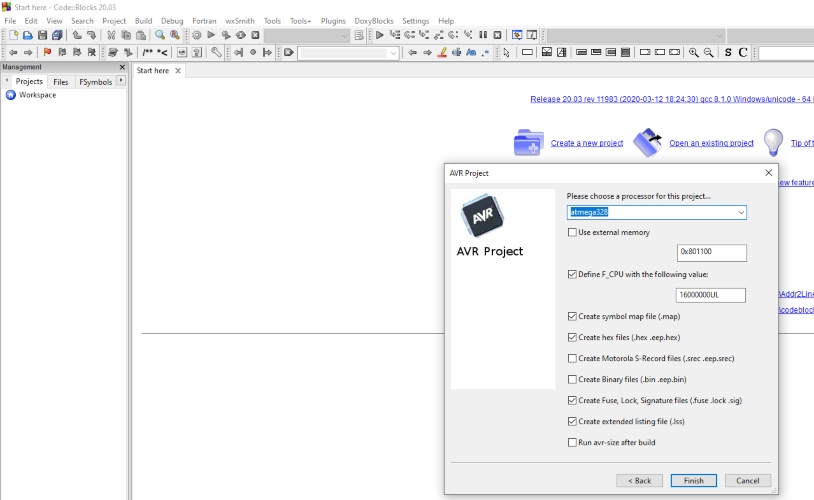The width and height of the screenshot is (814, 500).
Task: Click Cancel in AVR Project dialog
Action: click(748, 481)
